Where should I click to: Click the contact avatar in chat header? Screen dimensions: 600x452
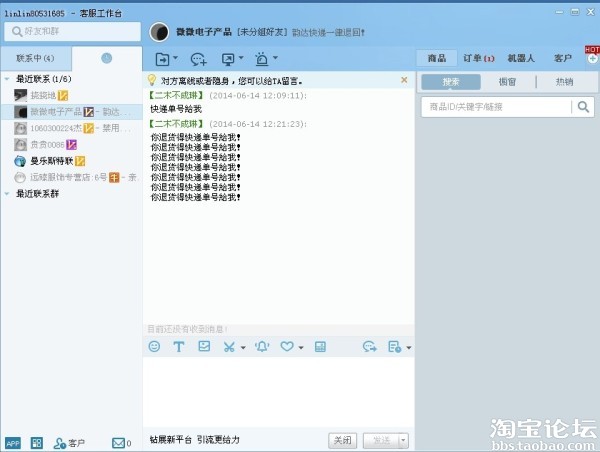click(x=159, y=32)
